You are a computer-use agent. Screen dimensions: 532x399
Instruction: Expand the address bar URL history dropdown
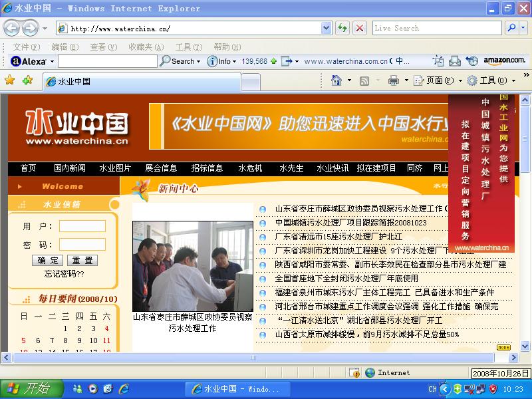pyautogui.click(x=326, y=29)
